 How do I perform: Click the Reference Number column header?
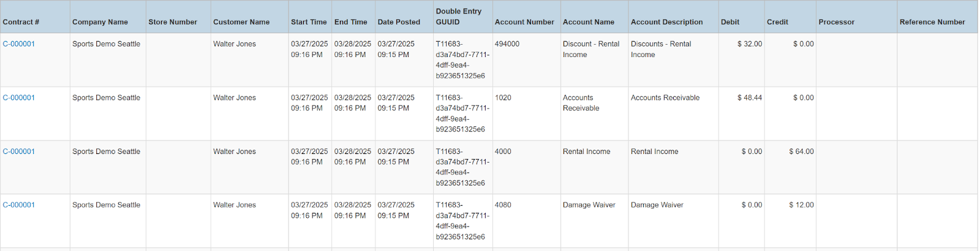point(932,22)
